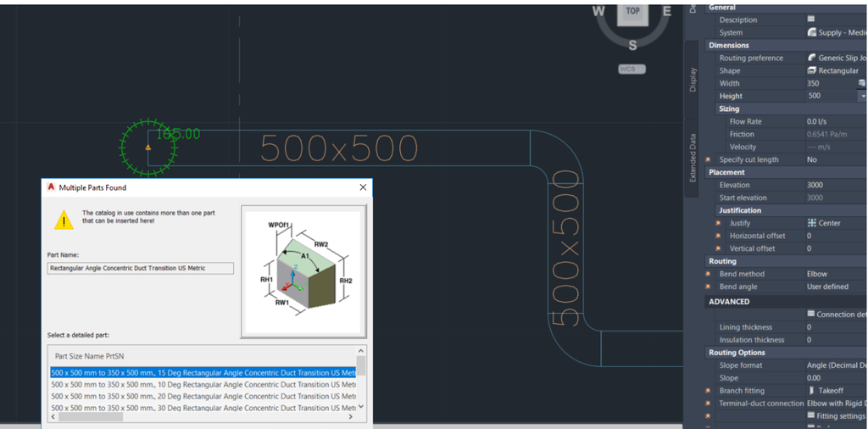Click the star icon beside Bend angle
868x429 pixels.
coord(708,287)
